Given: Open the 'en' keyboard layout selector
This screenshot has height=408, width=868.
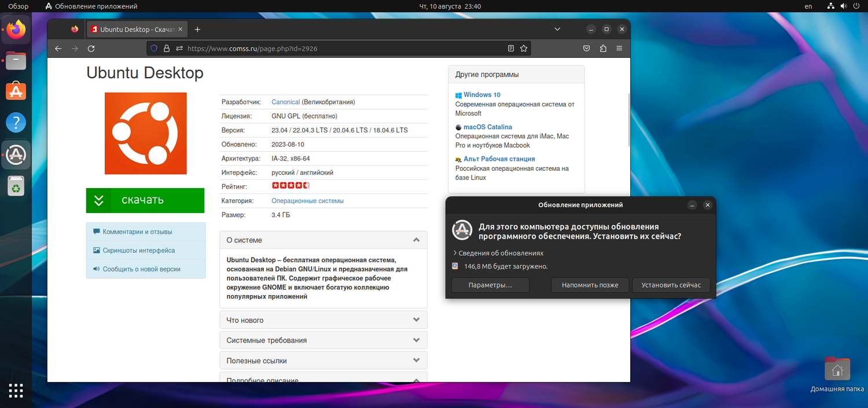Looking at the screenshot, I should click(808, 6).
